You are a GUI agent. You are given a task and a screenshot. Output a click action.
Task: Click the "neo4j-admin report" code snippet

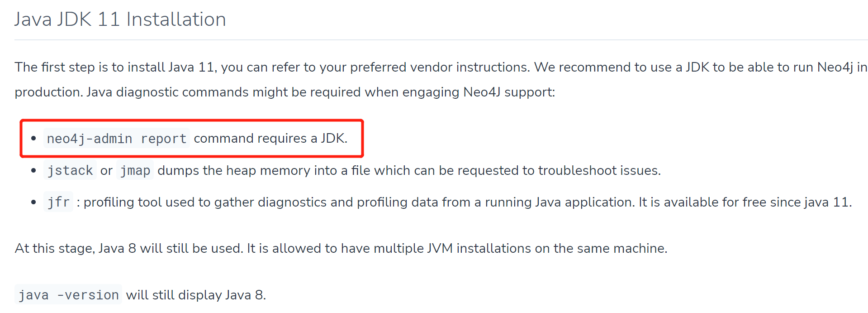click(116, 139)
